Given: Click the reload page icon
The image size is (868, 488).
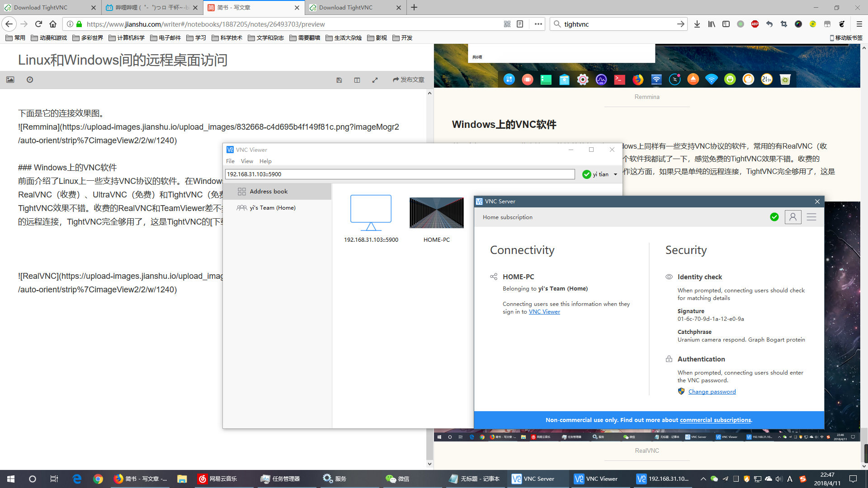Looking at the screenshot, I should 38,24.
